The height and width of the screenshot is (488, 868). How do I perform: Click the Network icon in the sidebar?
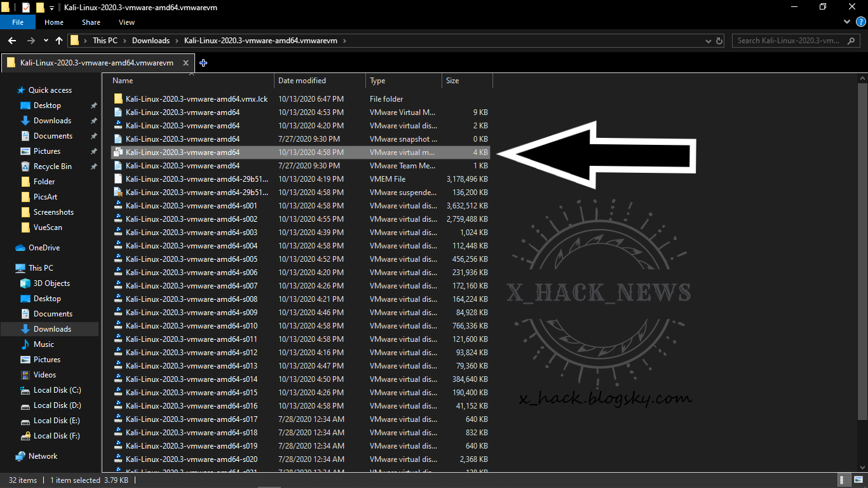click(20, 456)
